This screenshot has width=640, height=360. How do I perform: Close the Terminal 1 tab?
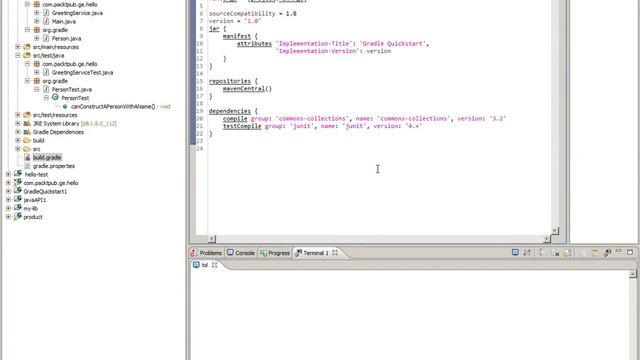pyautogui.click(x=335, y=253)
